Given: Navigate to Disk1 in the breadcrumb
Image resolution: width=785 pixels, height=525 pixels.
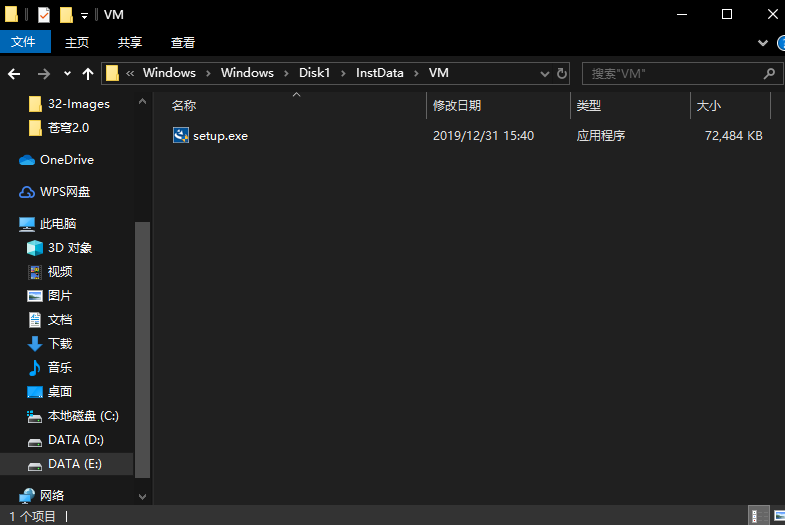Looking at the screenshot, I should (314, 73).
